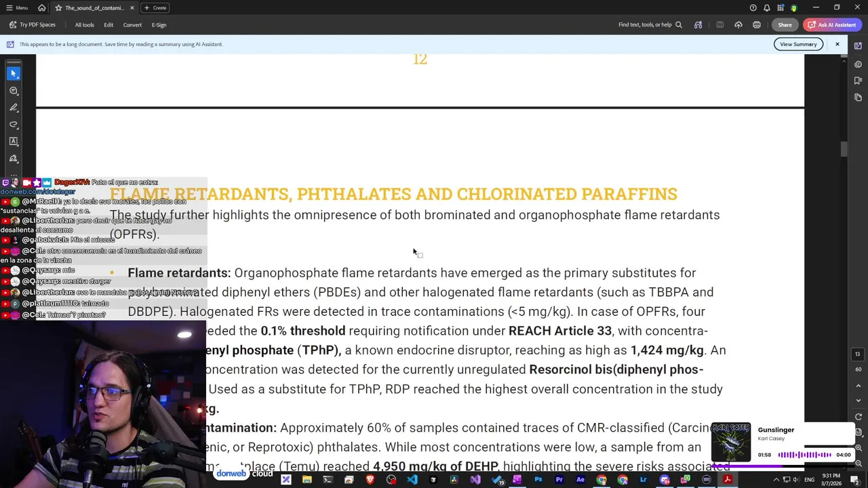Open Premiere Pro from taskbar
Viewport: 868px width, 488px height.
[559, 480]
